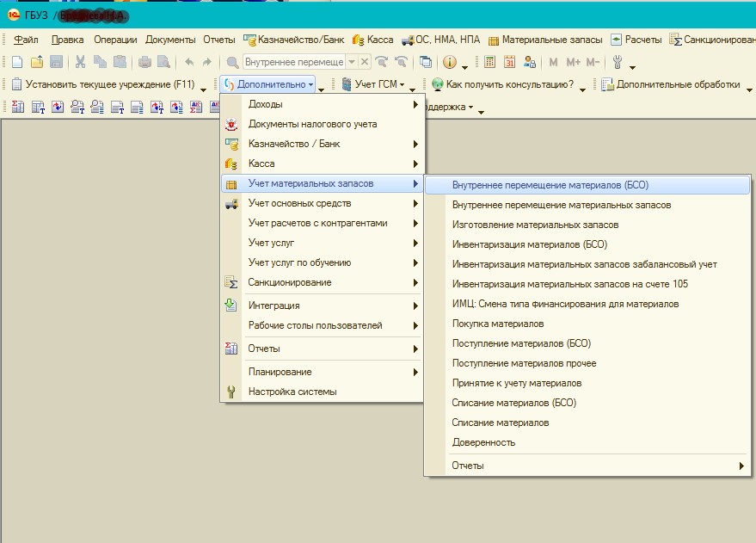Screen dimensions: 756x543
Task: Open the calendar icon showing 31
Action: click(x=509, y=62)
